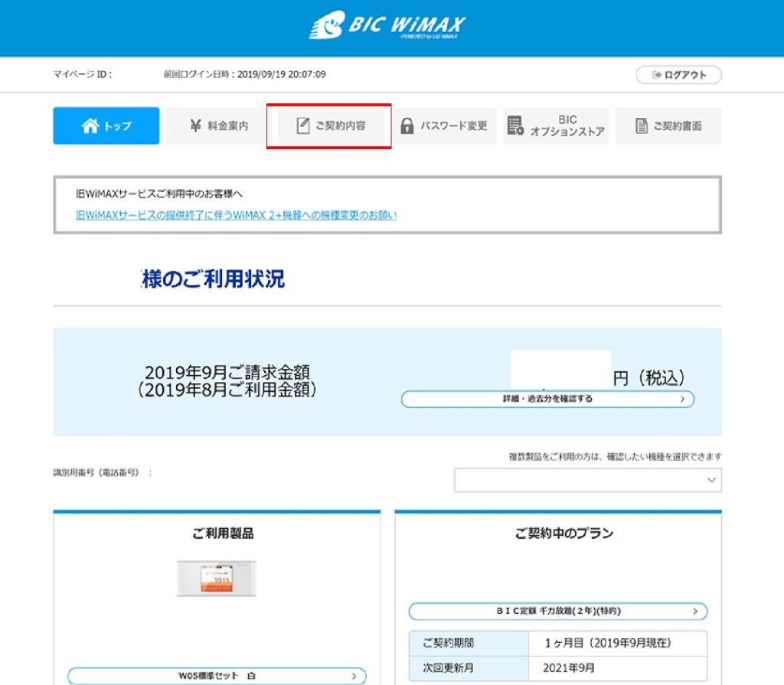Open the BIC オプションストア tab

[x=556, y=126]
